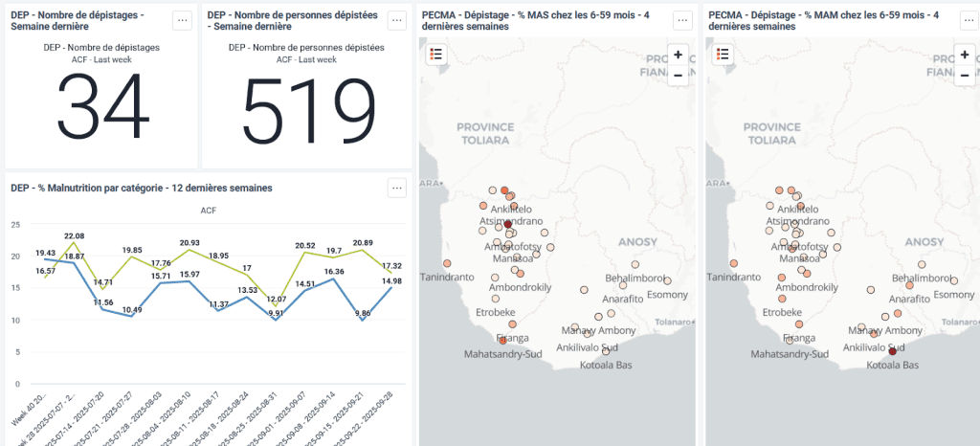Zoom in on the % MAM map
Image resolution: width=980 pixels, height=446 pixels.
[x=964, y=55]
